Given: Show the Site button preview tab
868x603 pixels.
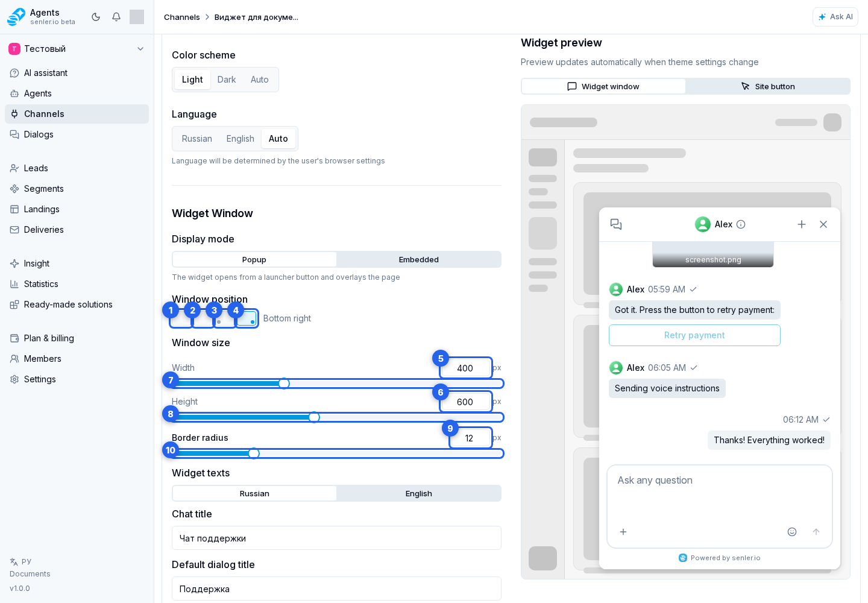Looking at the screenshot, I should click(x=768, y=86).
